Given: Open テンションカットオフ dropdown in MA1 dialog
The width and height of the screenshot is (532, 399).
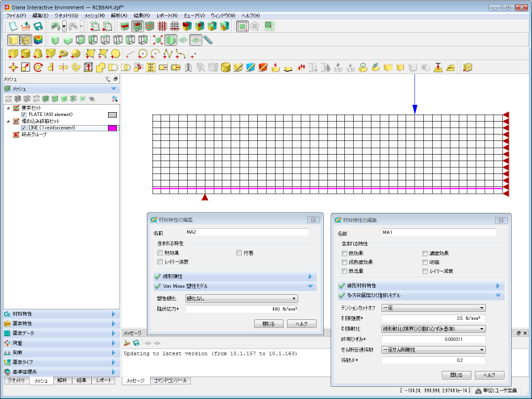Looking at the screenshot, I should click(434, 307).
